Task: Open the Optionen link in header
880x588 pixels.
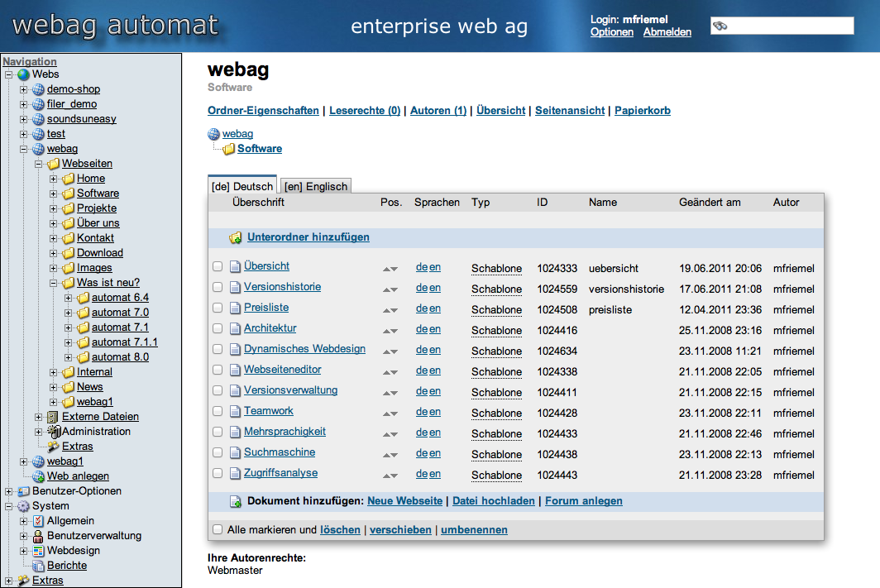Action: point(612,32)
